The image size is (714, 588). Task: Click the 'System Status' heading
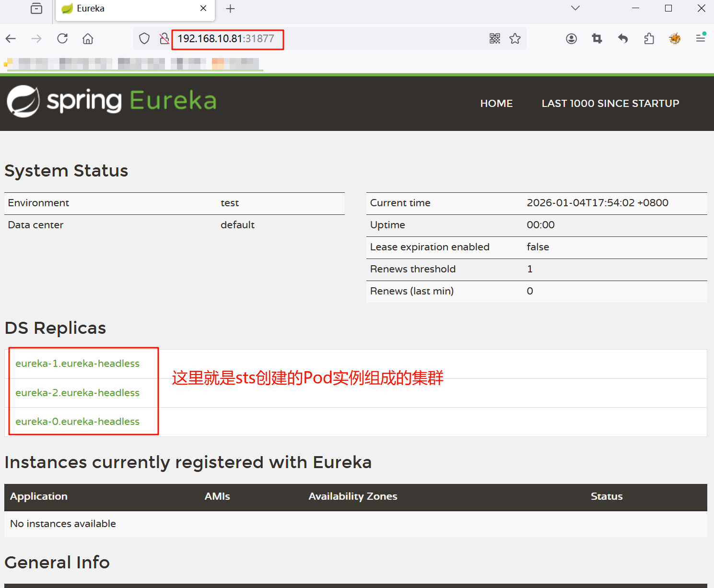[66, 171]
